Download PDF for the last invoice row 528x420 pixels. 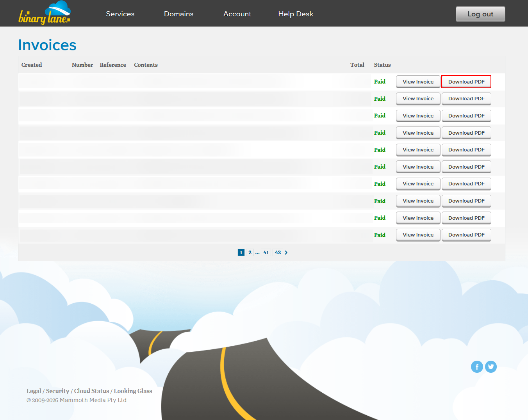pos(466,235)
